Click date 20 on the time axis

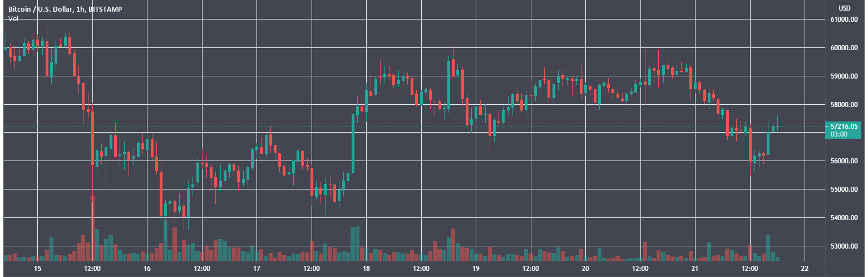click(585, 269)
